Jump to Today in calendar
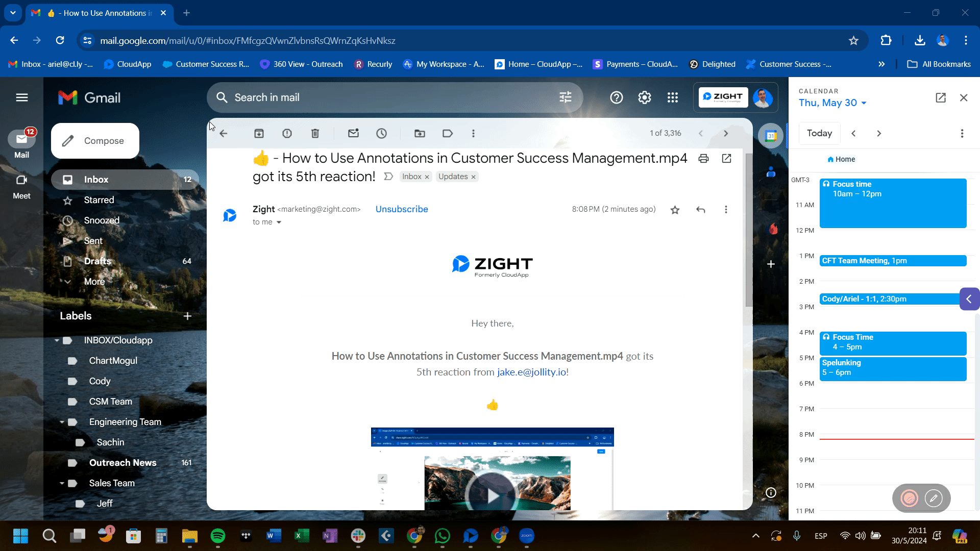980x551 pixels. [x=819, y=133]
